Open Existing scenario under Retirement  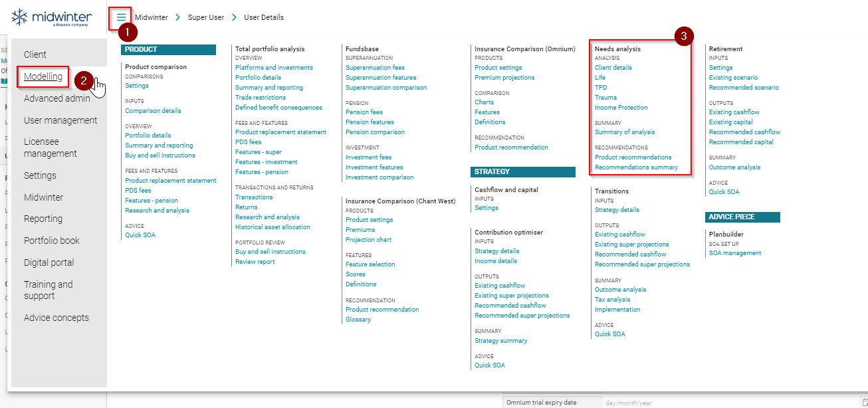click(x=734, y=78)
